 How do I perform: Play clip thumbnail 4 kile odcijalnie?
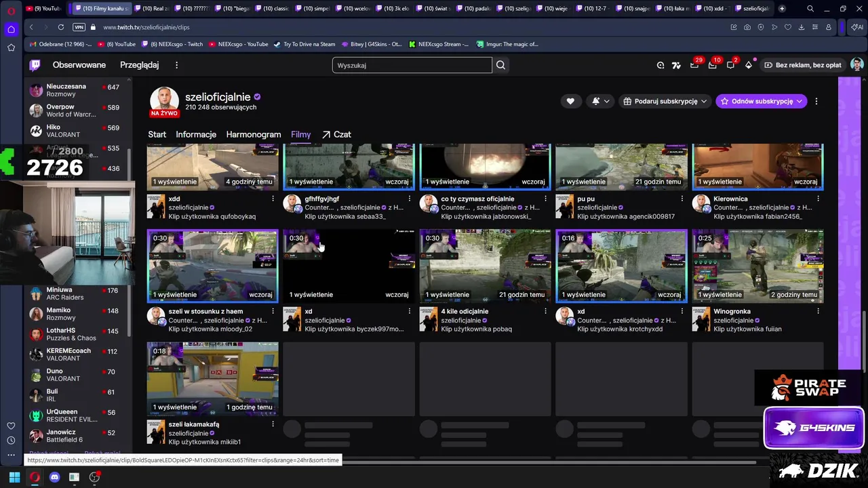(485, 266)
